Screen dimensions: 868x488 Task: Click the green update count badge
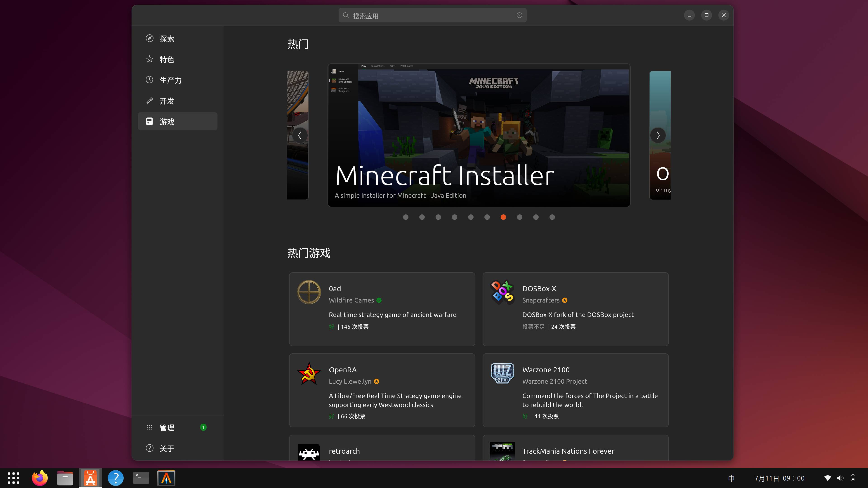click(x=203, y=427)
